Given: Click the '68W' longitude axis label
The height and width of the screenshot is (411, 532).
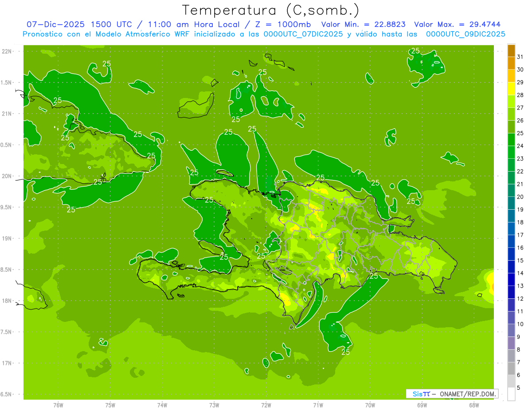Looking at the screenshot, I should tap(474, 405).
